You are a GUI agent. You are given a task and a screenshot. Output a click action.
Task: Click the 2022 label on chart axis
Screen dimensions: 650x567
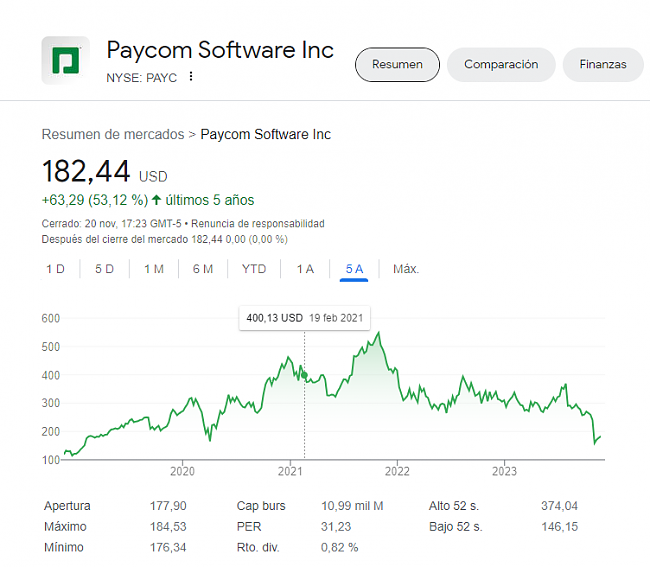[x=397, y=471]
